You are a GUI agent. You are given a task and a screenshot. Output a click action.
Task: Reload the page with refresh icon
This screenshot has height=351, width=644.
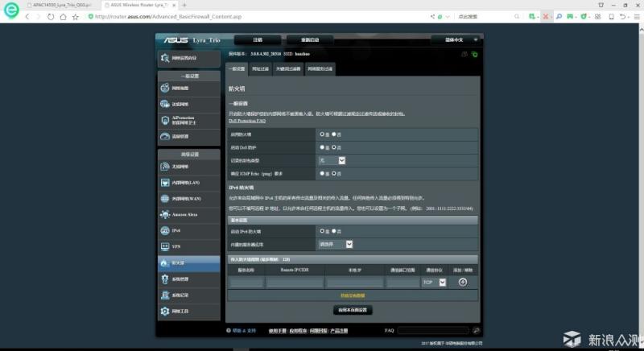[51, 17]
